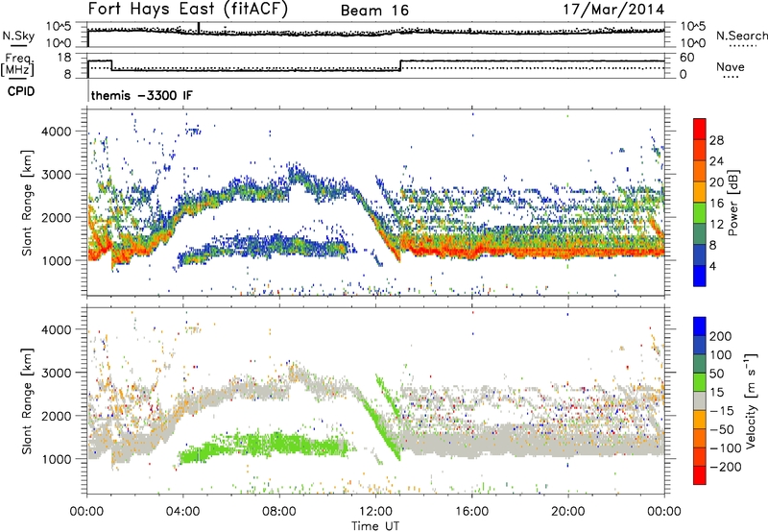Click the dotted line sample under Nave
This screenshot has height=532, width=768.
pyautogui.click(x=731, y=77)
